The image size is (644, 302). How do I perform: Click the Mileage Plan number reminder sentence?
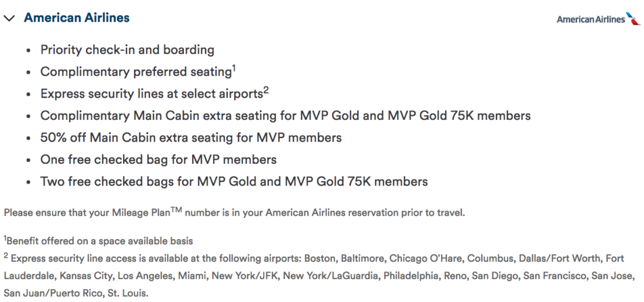click(x=234, y=213)
